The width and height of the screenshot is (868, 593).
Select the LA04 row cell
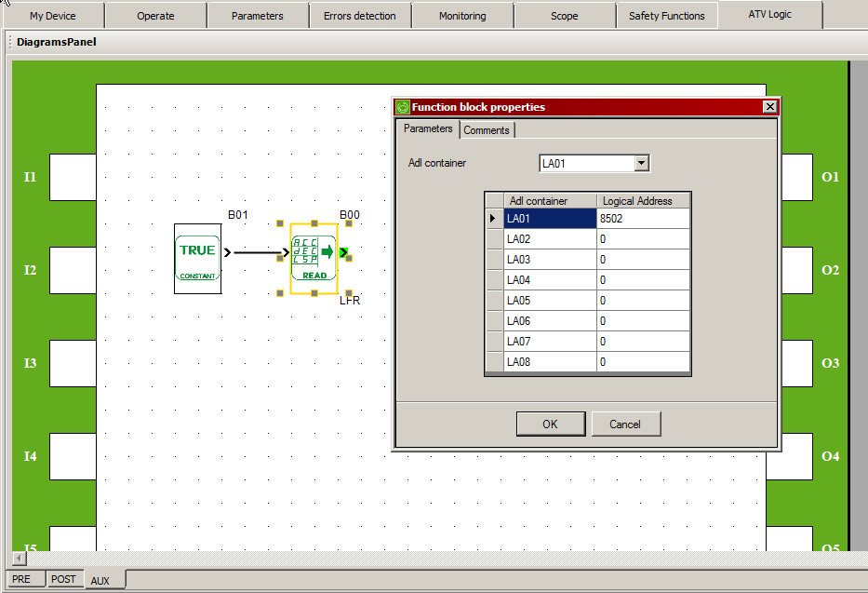pos(550,279)
